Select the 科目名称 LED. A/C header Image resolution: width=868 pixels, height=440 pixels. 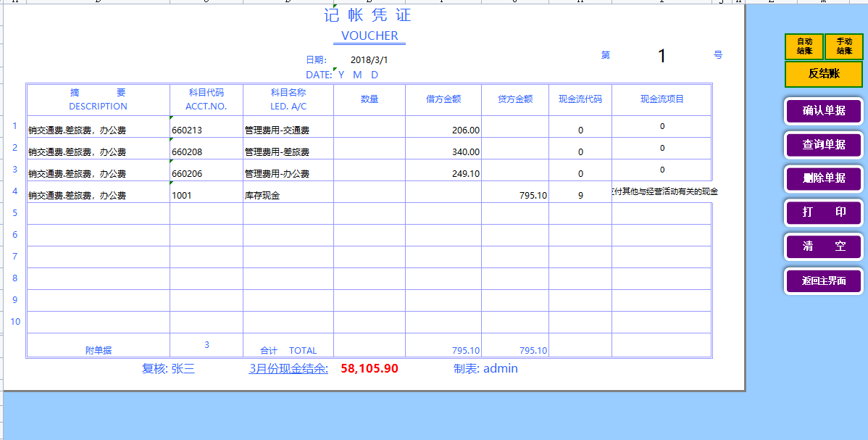coord(288,100)
